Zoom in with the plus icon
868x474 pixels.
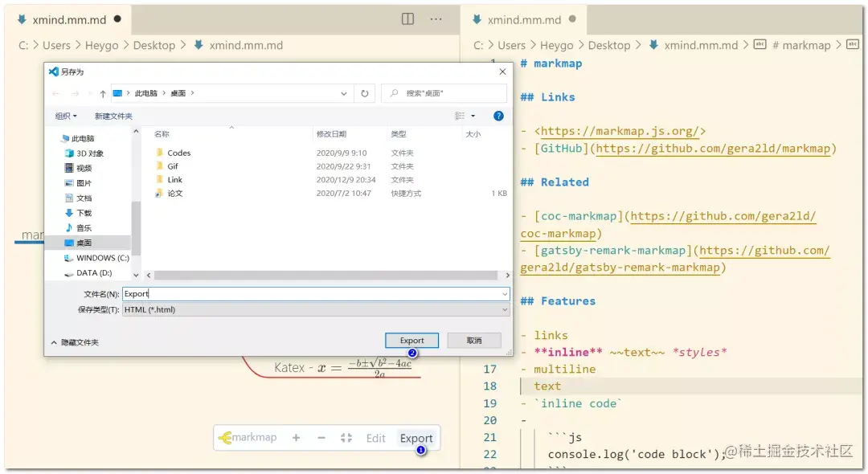(x=296, y=438)
